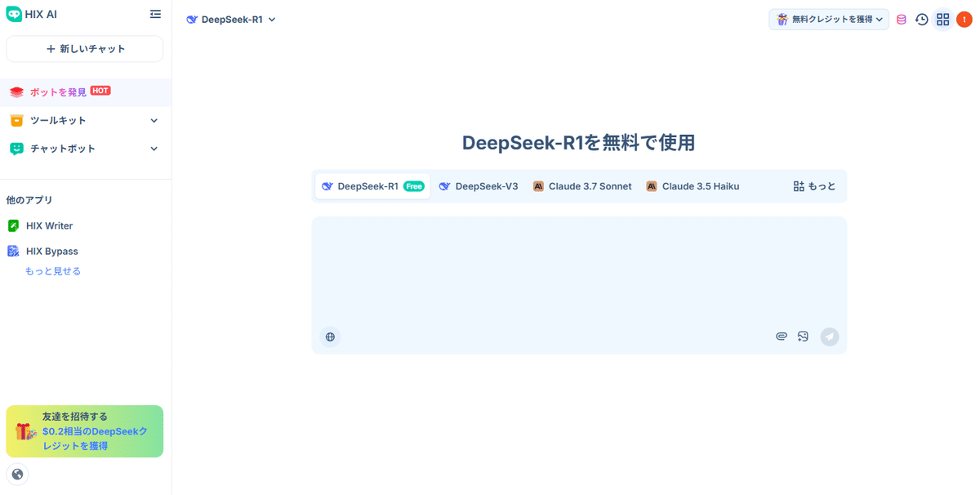Expand the チャットボット section
Image resolution: width=980 pixels, height=495 pixels.
click(x=85, y=148)
